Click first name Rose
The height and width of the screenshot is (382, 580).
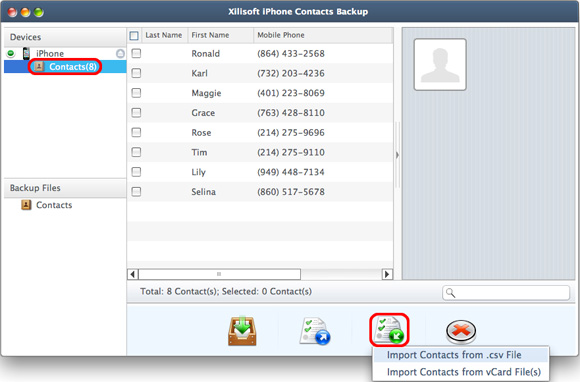(x=201, y=132)
